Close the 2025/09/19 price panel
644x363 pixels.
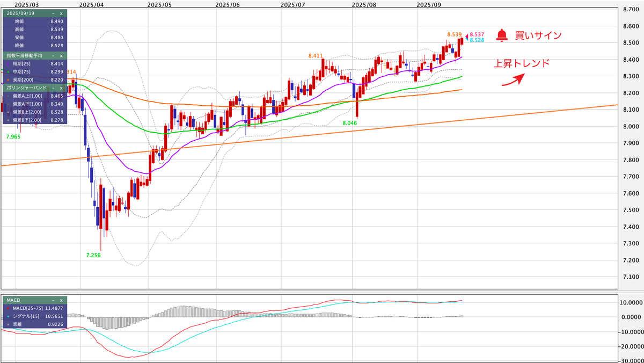click(x=61, y=13)
